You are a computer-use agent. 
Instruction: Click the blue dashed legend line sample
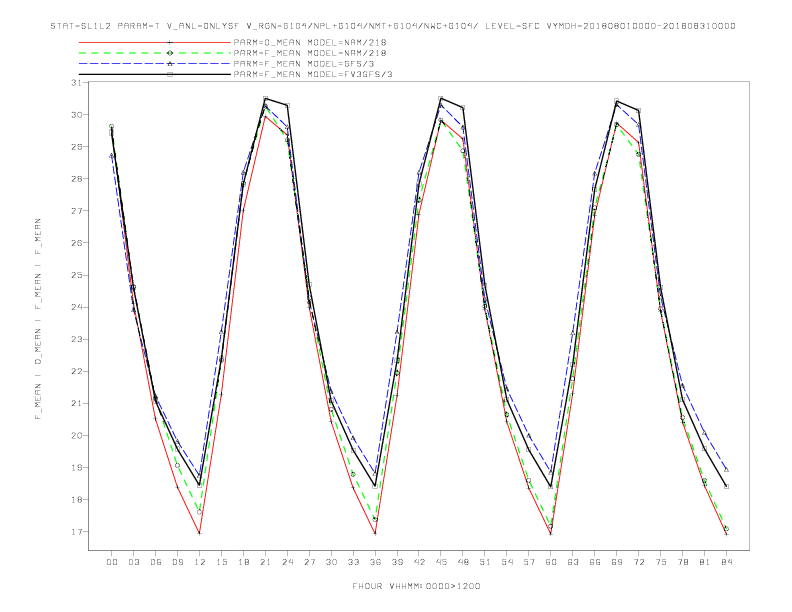[155, 64]
